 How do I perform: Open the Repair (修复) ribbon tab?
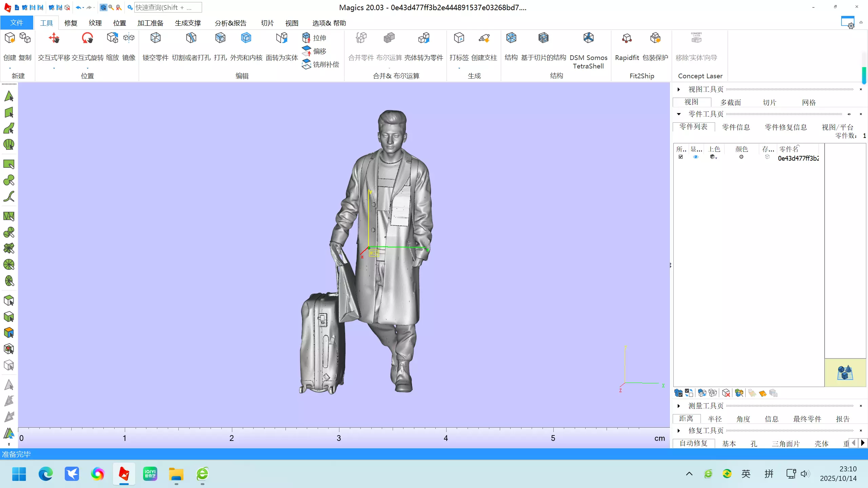71,23
